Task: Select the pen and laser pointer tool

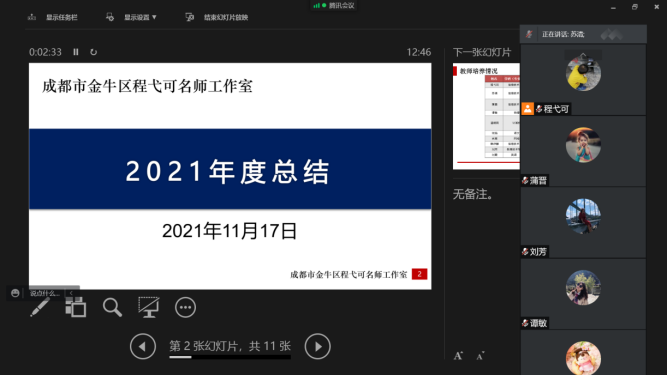Action: click(40, 307)
